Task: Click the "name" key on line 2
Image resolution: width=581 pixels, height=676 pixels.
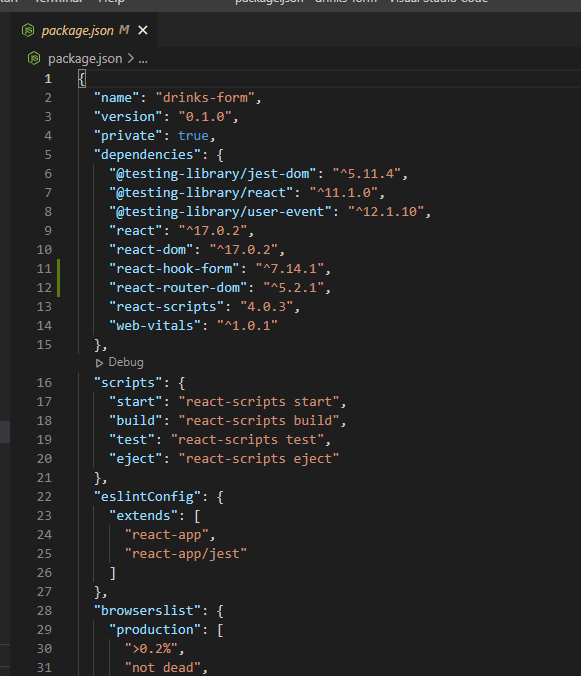Action: 117,98
